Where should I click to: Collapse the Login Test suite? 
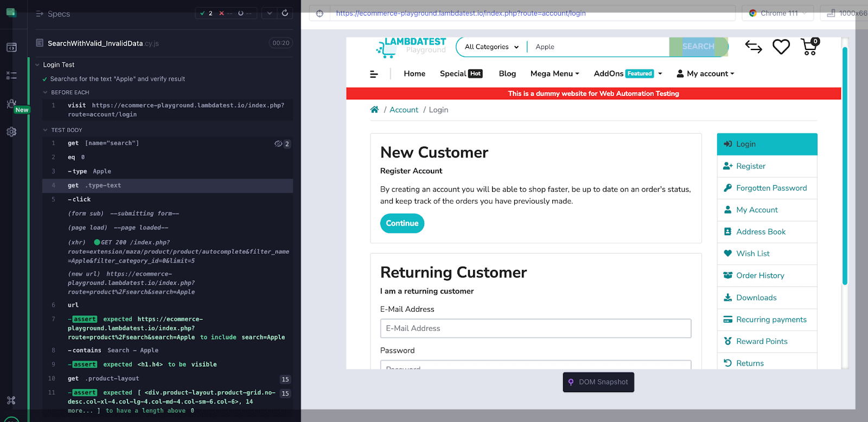tap(37, 65)
